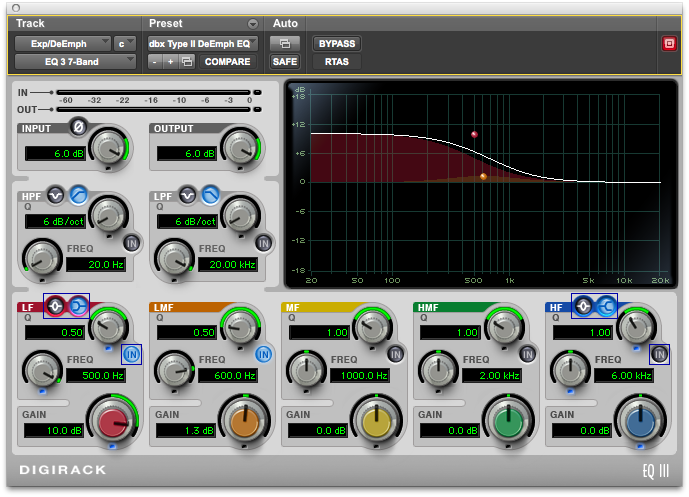
Task: Enable the HF band IN button
Action: (660, 354)
